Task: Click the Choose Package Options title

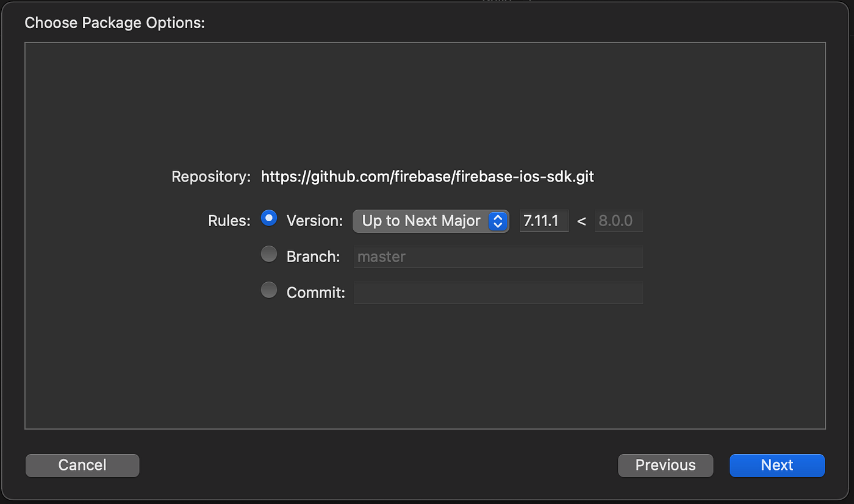Action: [x=115, y=23]
